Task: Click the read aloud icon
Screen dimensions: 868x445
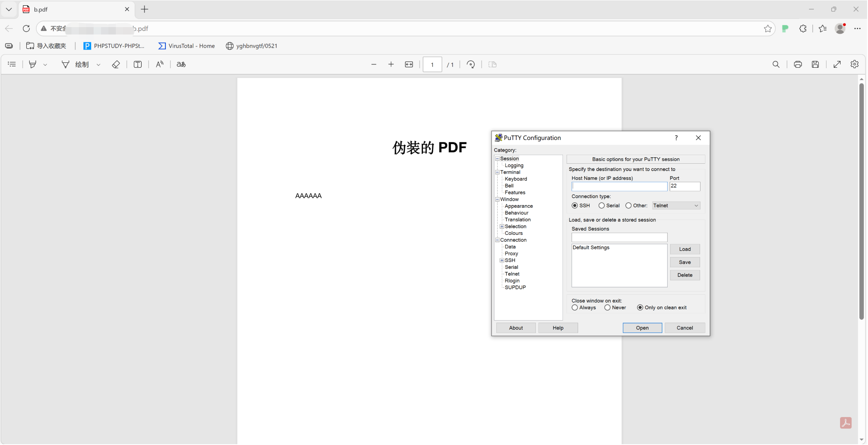Action: [160, 64]
